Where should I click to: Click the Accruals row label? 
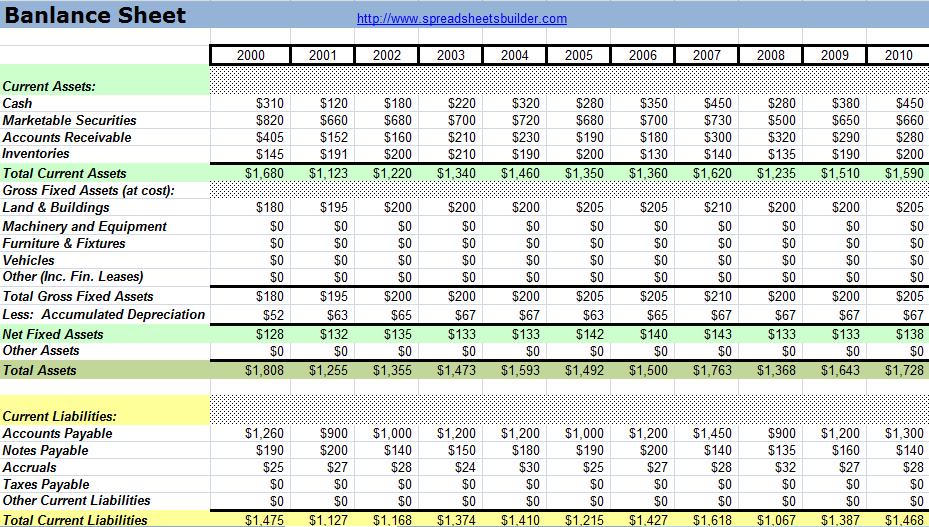(x=29, y=468)
